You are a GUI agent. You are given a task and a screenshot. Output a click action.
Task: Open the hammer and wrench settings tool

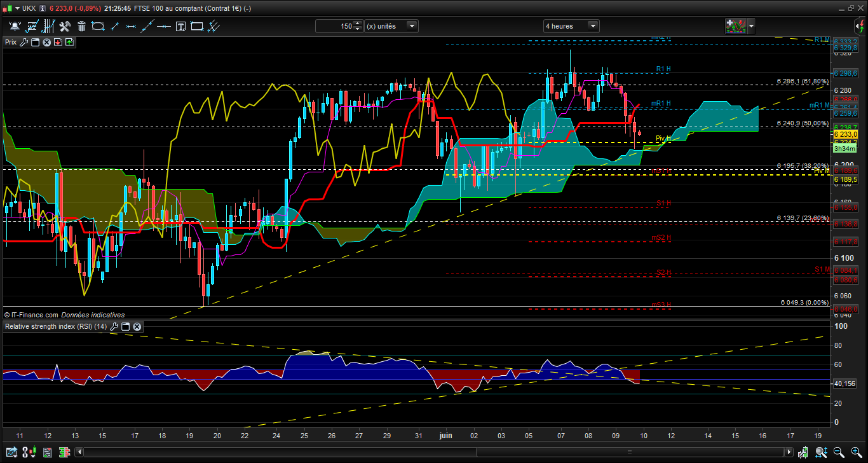coord(65,26)
